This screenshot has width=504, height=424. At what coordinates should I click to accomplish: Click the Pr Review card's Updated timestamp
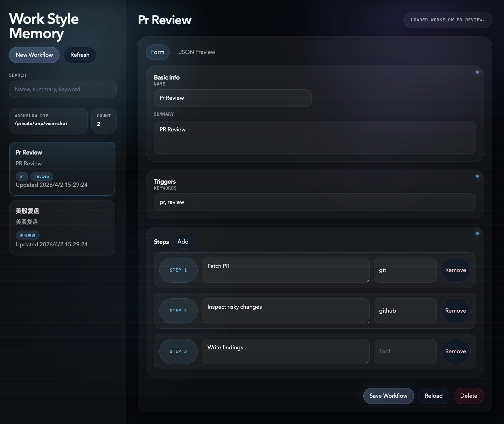pyautogui.click(x=52, y=185)
